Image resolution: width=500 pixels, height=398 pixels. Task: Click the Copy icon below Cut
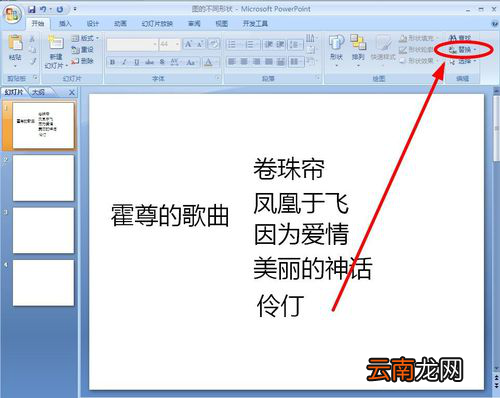32,50
